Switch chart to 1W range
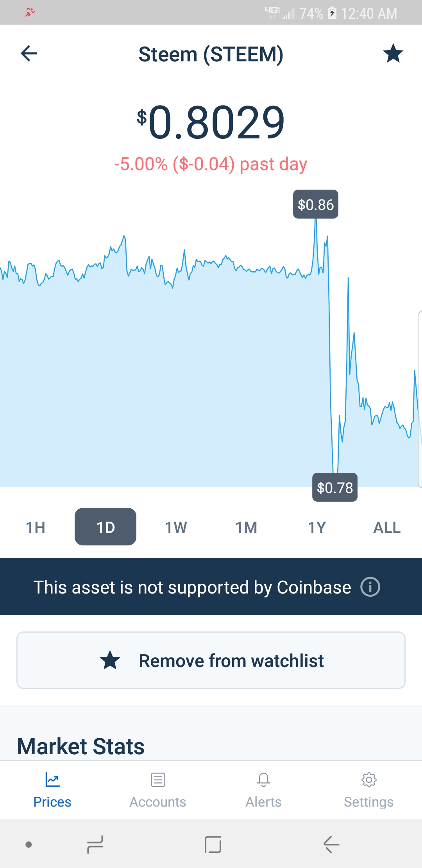The height and width of the screenshot is (868, 422). click(176, 527)
